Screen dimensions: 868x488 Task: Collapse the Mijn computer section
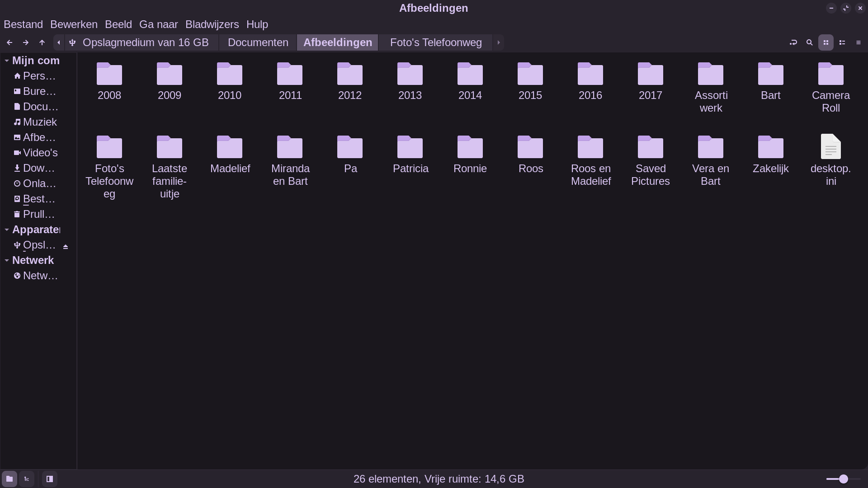tap(7, 61)
